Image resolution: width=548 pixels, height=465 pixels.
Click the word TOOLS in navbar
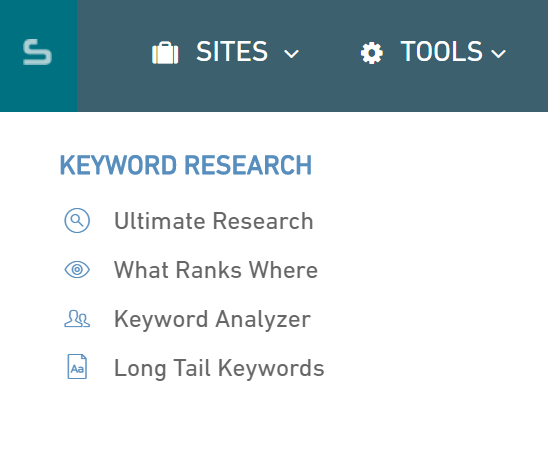[441, 51]
